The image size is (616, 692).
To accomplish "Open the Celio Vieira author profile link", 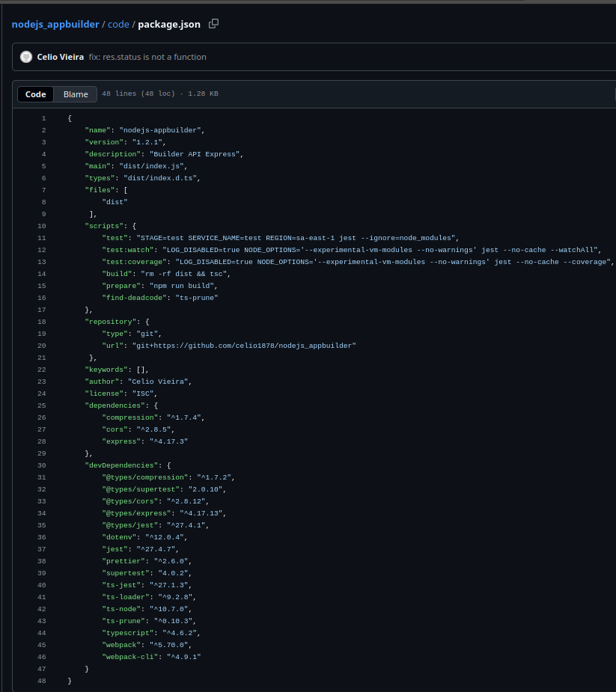I will 60,57.
